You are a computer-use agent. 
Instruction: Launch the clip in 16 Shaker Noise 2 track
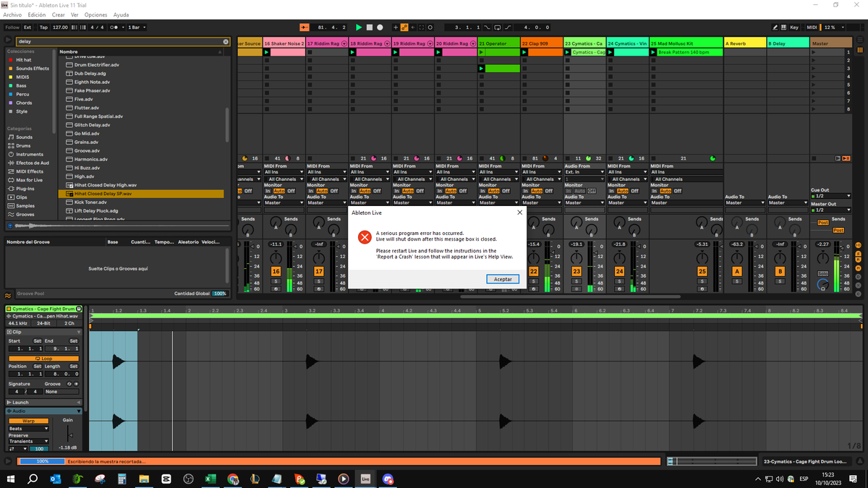[267, 52]
